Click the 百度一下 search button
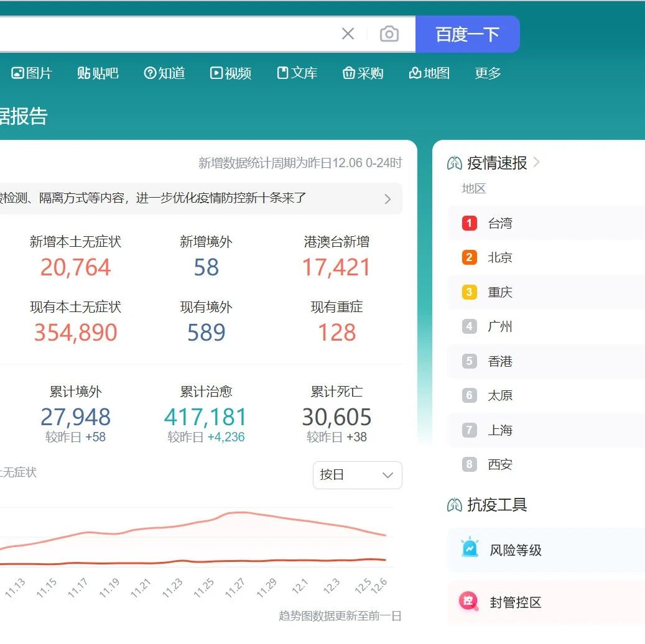Viewport: 645px width, 644px height. click(x=468, y=34)
